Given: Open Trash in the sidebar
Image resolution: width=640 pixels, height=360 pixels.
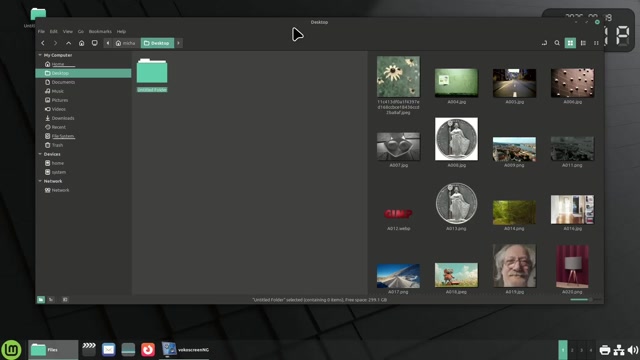Looking at the screenshot, I should (57, 145).
